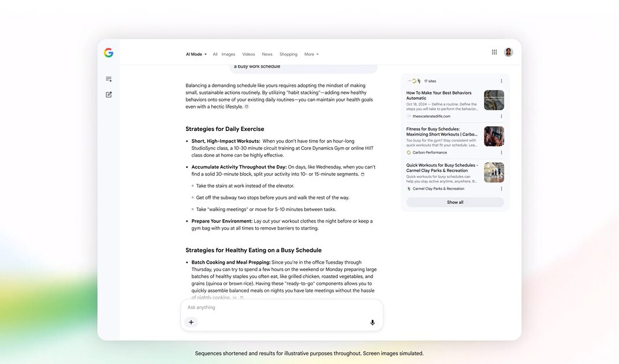Open the AI Mode dropdown
This screenshot has height=364, width=619.
pos(196,54)
